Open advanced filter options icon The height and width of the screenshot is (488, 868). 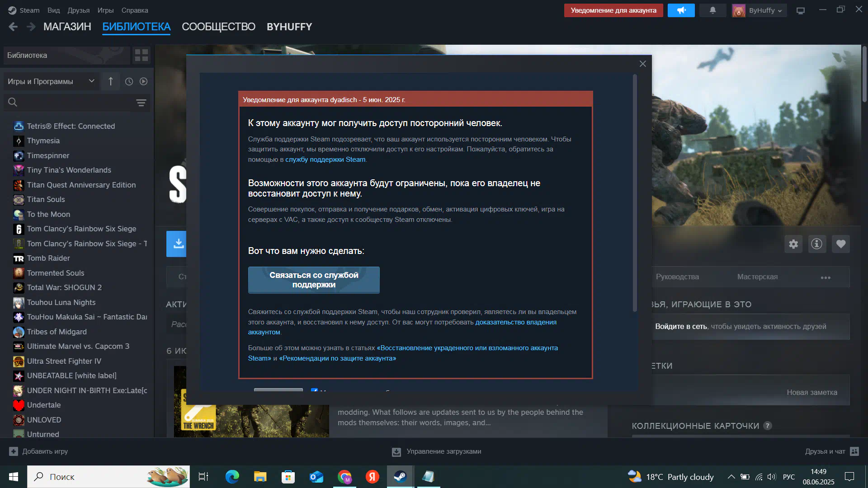tap(141, 103)
